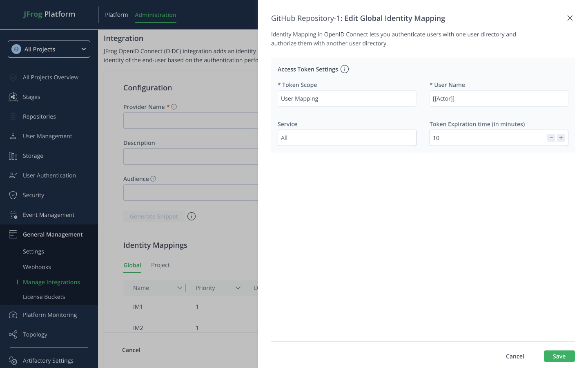Image resolution: width=588 pixels, height=368 pixels.
Task: Open the Token Scope dropdown
Action: pyautogui.click(x=347, y=99)
